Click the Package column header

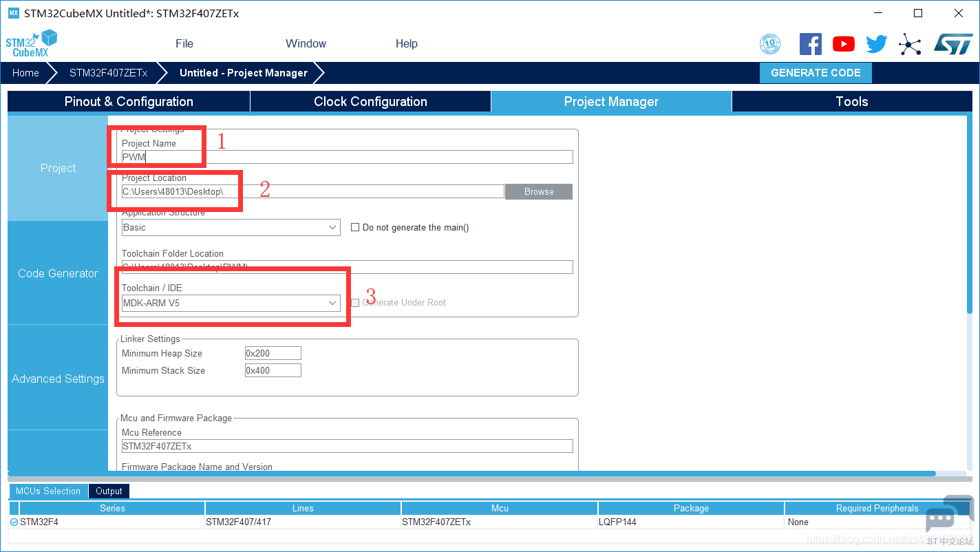coord(691,508)
